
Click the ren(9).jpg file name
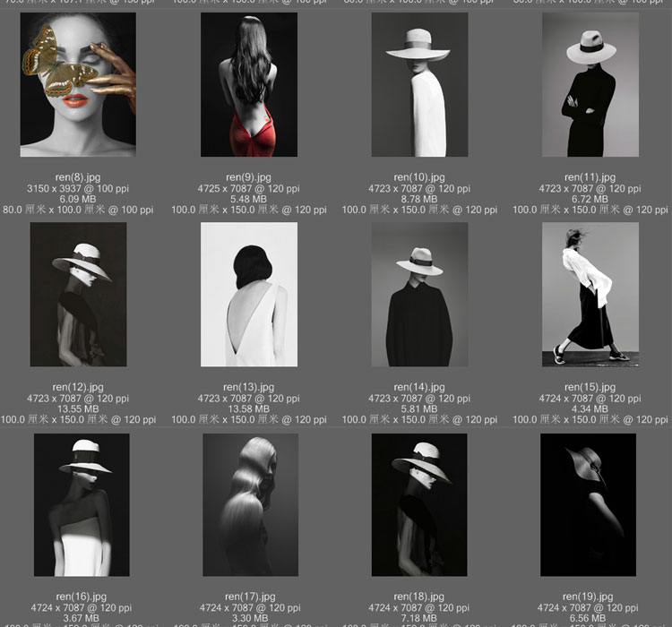pos(249,177)
